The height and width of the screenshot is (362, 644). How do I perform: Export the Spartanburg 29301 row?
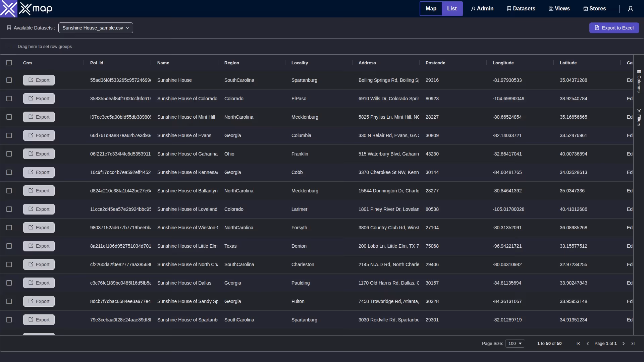pos(39,320)
